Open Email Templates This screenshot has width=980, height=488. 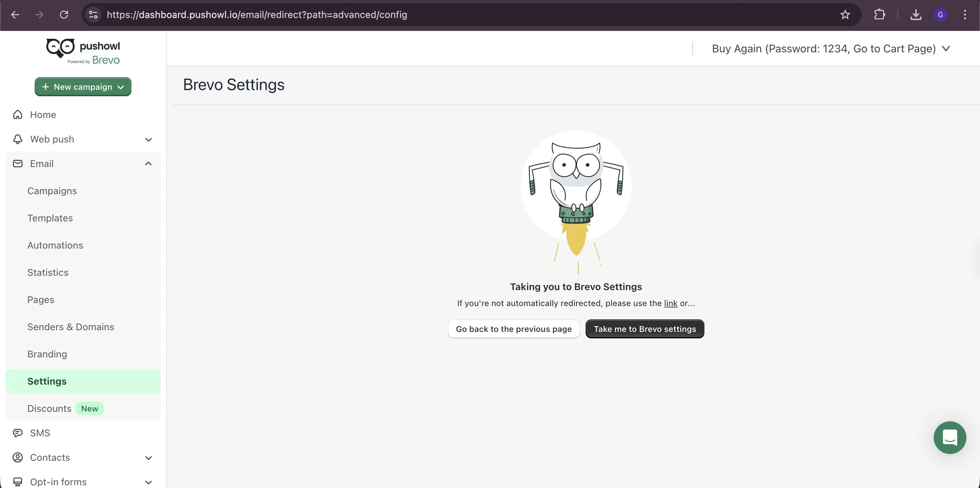click(50, 218)
